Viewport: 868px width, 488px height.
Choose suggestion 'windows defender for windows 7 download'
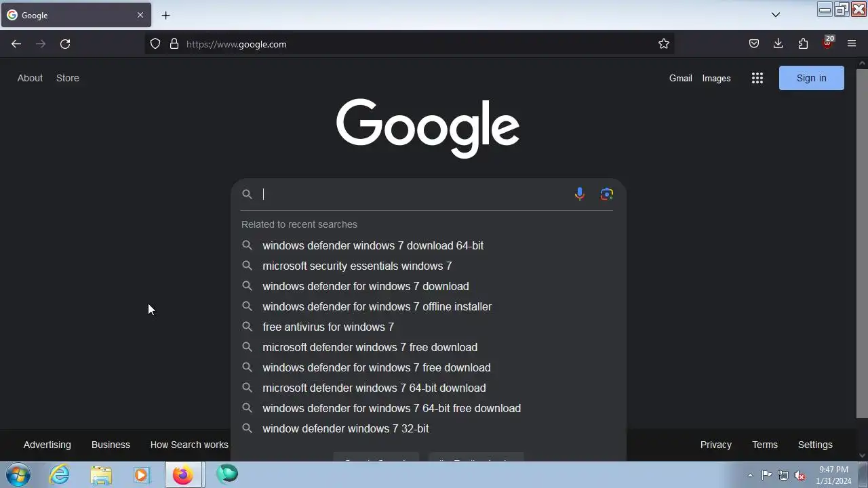(x=429, y=286)
